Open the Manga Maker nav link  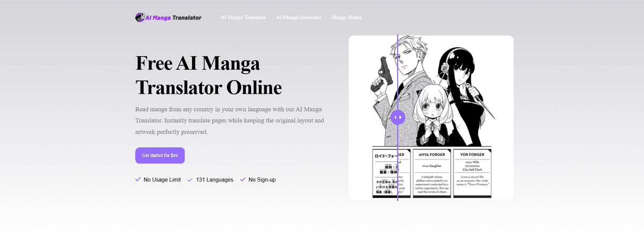347,17
